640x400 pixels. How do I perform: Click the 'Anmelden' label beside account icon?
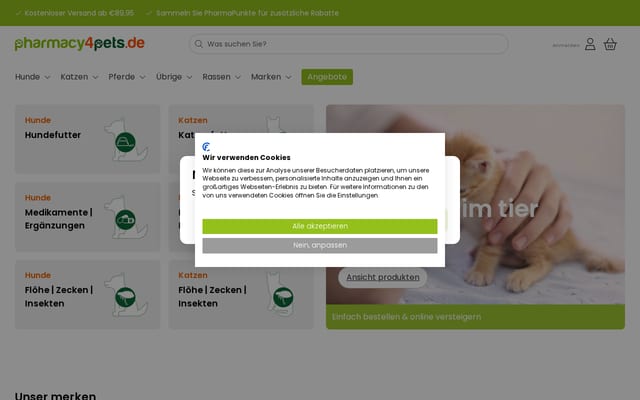[566, 45]
